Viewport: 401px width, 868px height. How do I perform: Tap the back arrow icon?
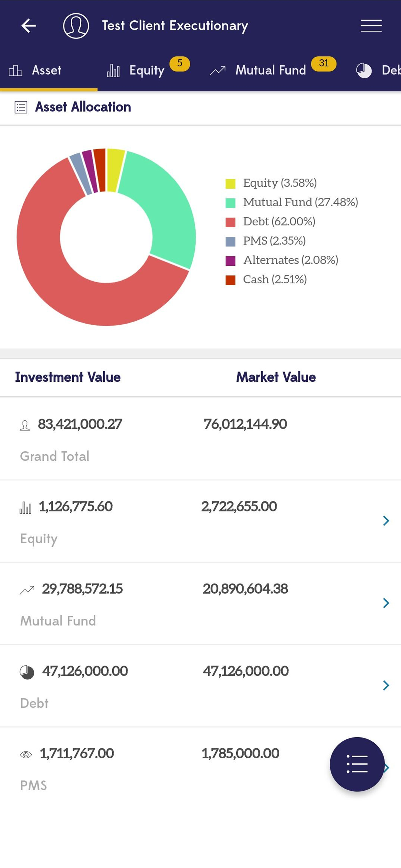tap(29, 26)
